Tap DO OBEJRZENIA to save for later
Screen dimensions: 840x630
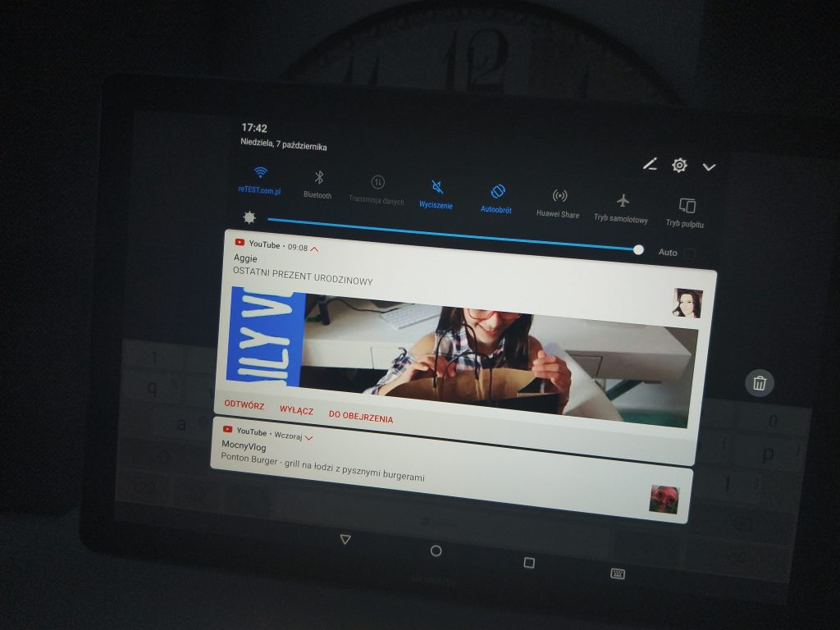coord(360,418)
